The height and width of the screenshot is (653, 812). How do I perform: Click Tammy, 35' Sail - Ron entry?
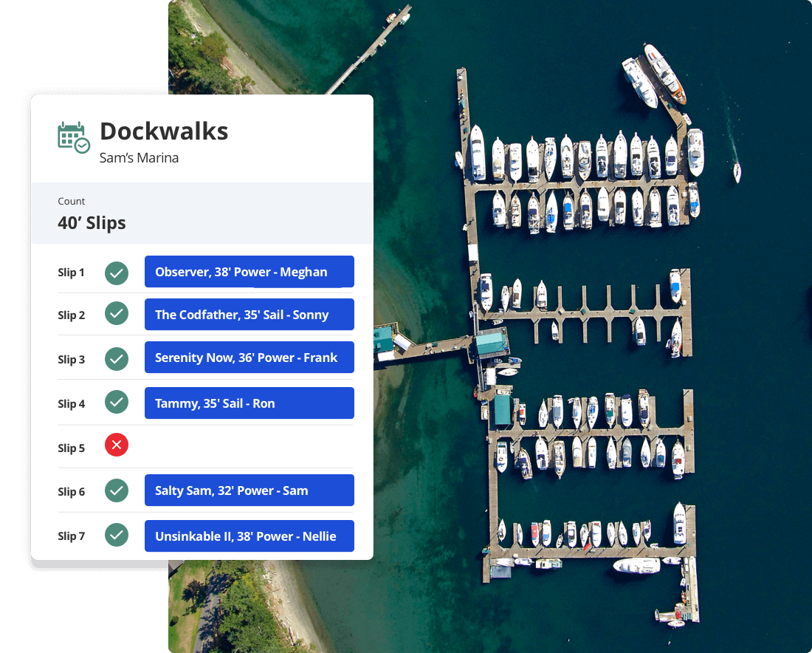pyautogui.click(x=249, y=403)
